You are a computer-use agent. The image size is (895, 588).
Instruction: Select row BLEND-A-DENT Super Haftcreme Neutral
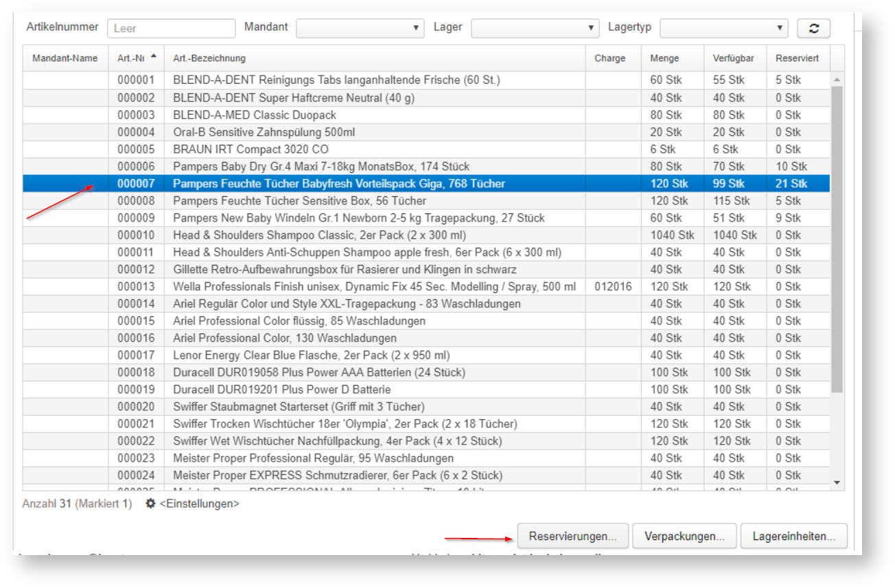(x=426, y=97)
